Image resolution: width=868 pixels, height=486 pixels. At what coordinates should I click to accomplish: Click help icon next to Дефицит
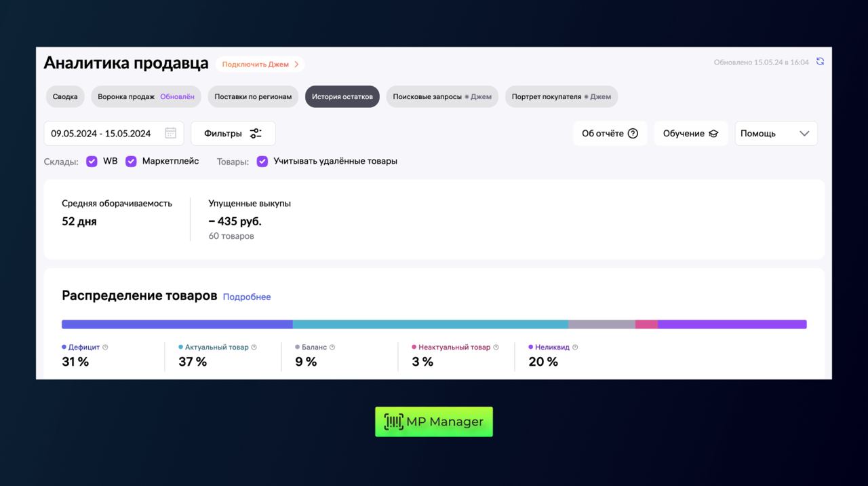(105, 348)
